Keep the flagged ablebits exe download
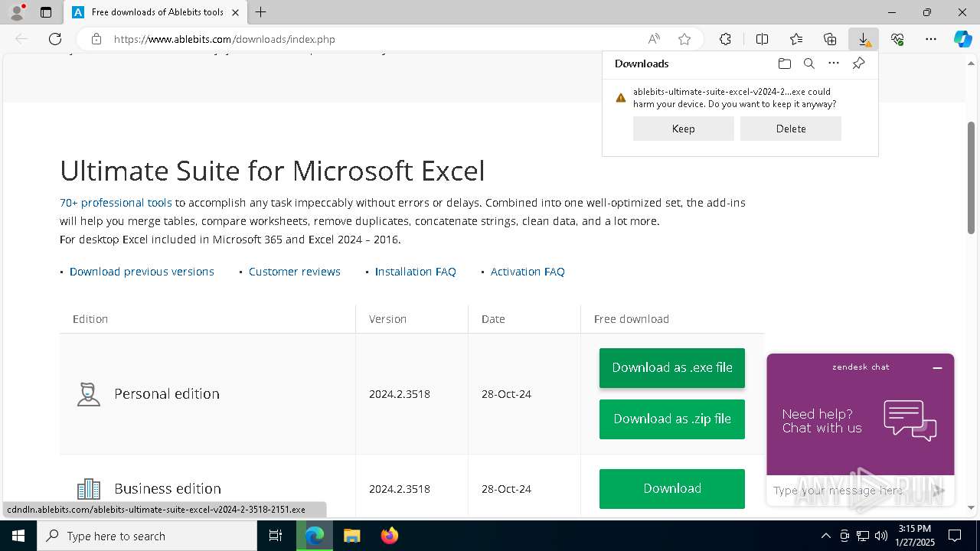This screenshot has height=551, width=980. (x=683, y=129)
